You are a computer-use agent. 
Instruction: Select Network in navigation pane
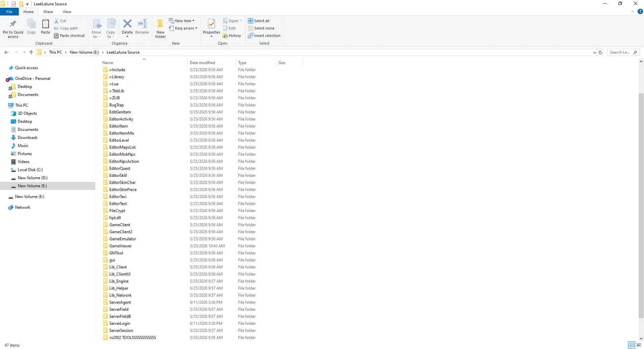[22, 207]
